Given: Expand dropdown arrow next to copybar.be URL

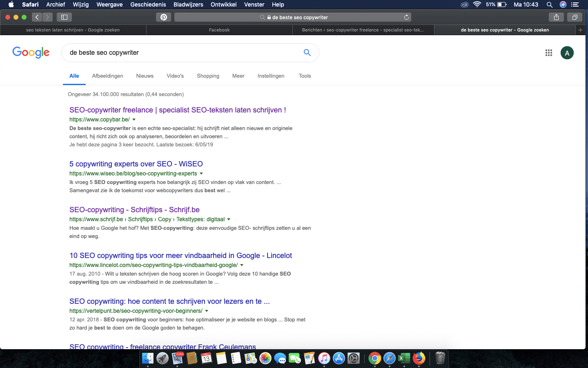Looking at the screenshot, I should 134,120.
